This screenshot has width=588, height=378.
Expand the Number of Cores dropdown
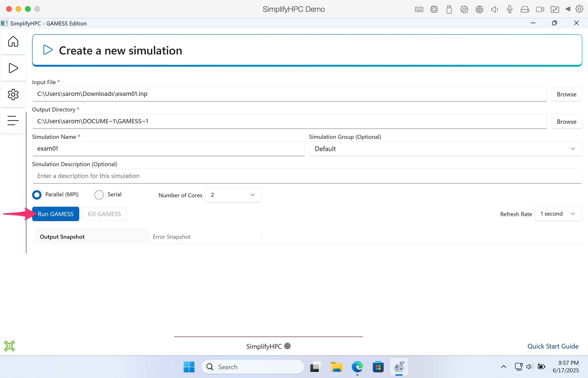233,195
